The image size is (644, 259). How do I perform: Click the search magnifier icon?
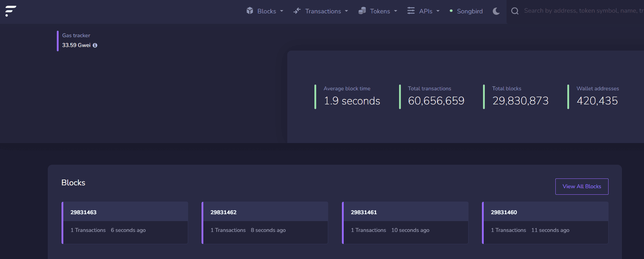tap(515, 11)
